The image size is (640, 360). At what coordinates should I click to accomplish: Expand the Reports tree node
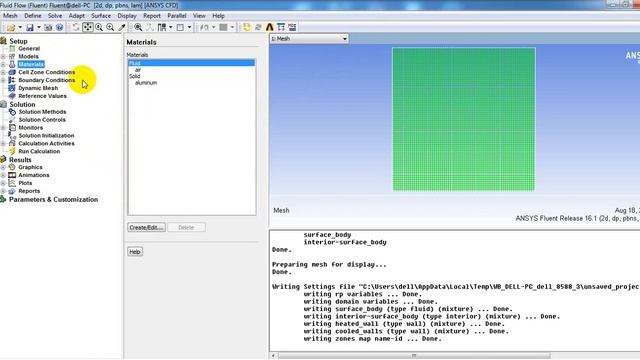click(x=3, y=191)
